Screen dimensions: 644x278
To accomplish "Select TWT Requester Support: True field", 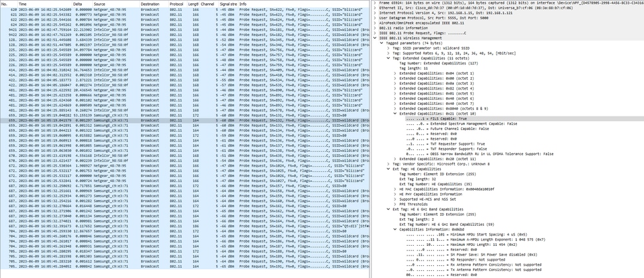I will (445, 144).
